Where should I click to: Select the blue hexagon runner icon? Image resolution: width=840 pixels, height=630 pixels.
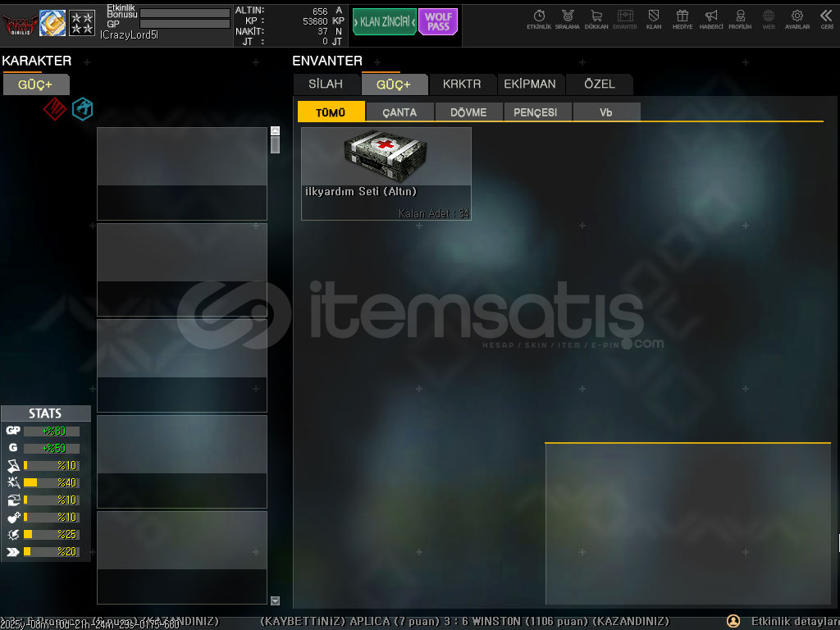tap(83, 109)
